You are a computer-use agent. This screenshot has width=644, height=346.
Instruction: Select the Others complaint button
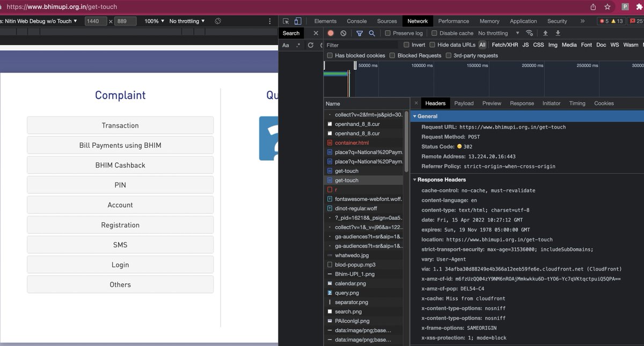(120, 285)
